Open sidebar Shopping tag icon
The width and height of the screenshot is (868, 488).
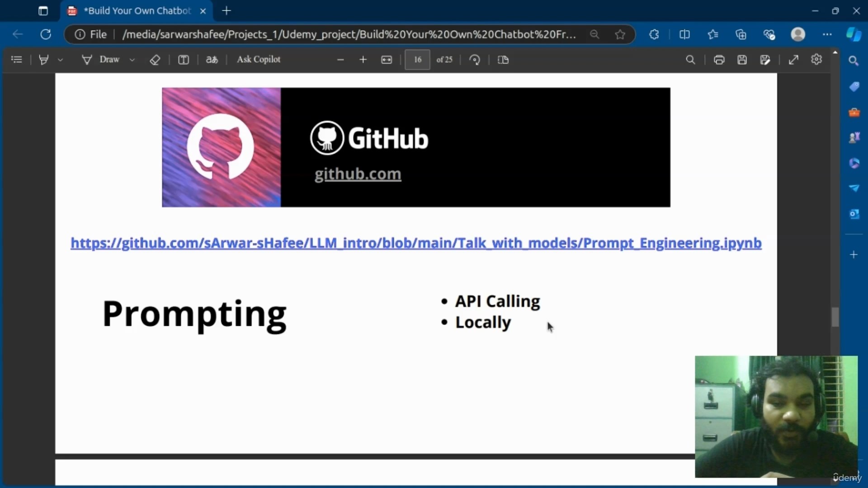click(x=854, y=87)
